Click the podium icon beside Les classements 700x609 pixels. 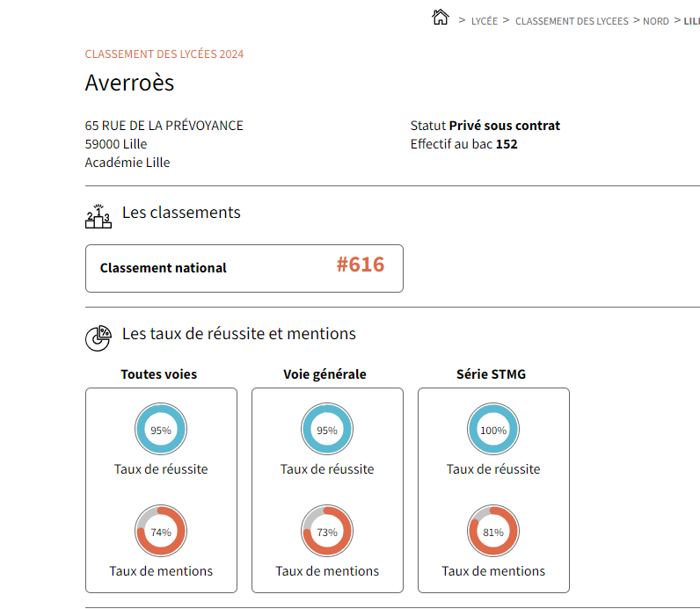pyautogui.click(x=98, y=216)
